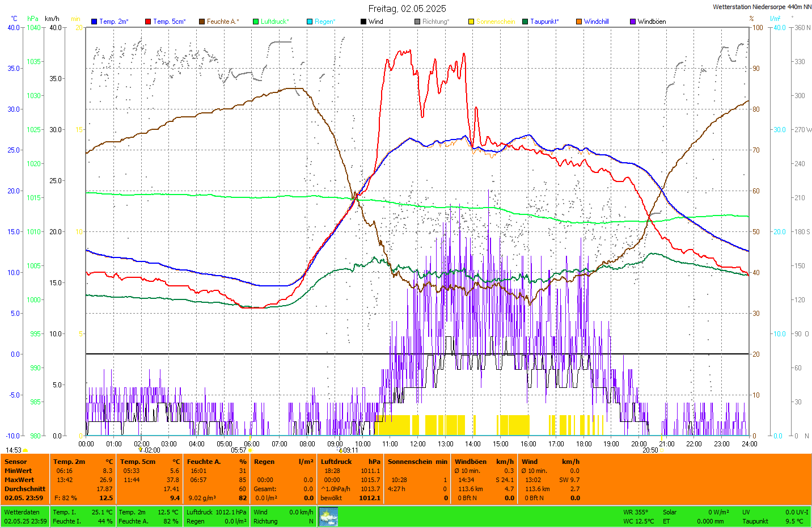
Task: Click the Sonnenschein column header in table
Action: 410,462
